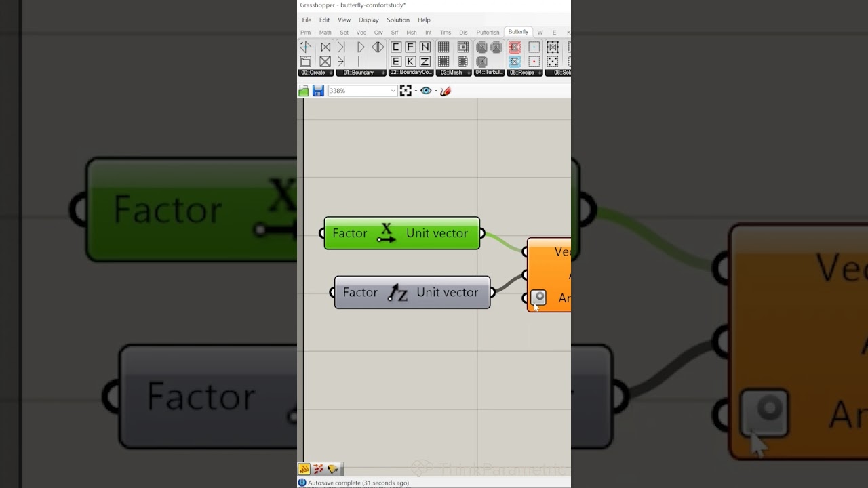The height and width of the screenshot is (488, 868).
Task: Click the lone bottom-row icon in 04::Turbul panel
Action: pyautogui.click(x=481, y=62)
